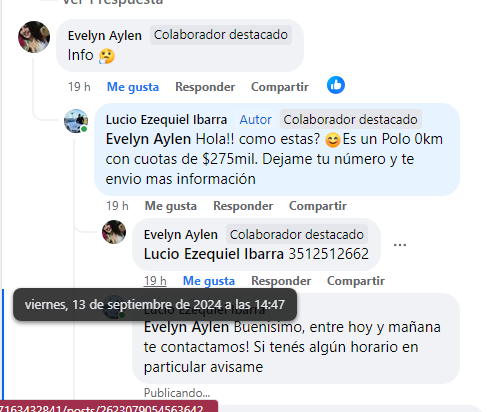Click Evelyn Aylen's avatar beside phone number reply
This screenshot has width=498, height=412.
(114, 232)
